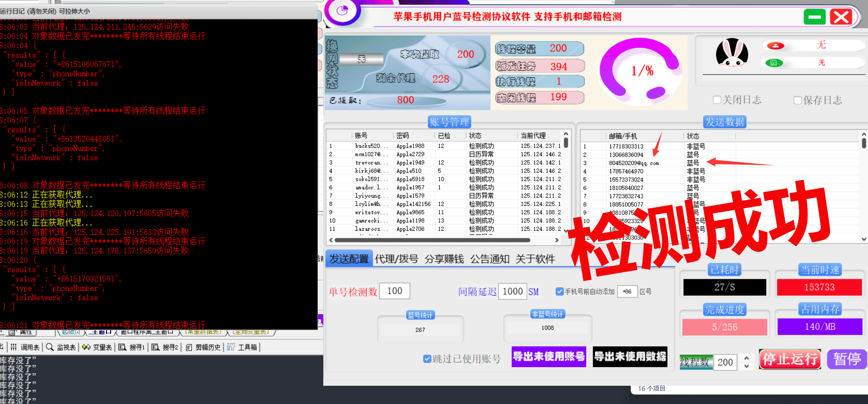Uncheck 手机号前自动添加 area code checkbox

[560, 292]
